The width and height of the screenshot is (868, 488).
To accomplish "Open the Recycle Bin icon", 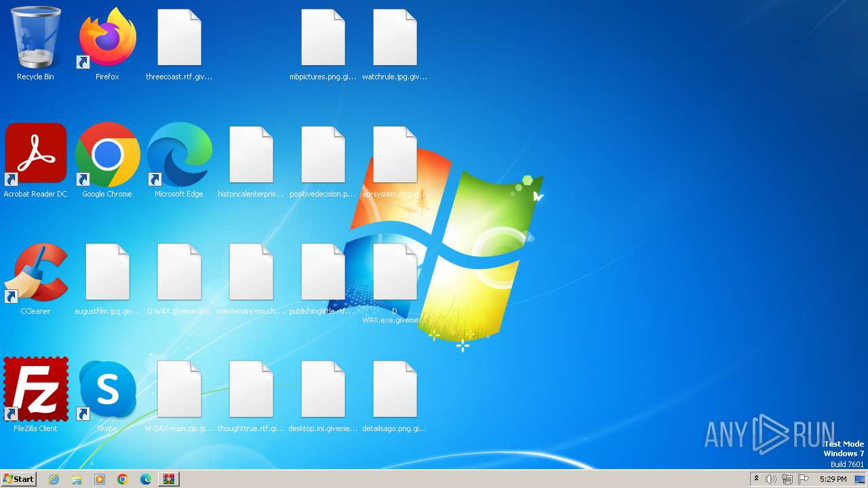I will (35, 38).
